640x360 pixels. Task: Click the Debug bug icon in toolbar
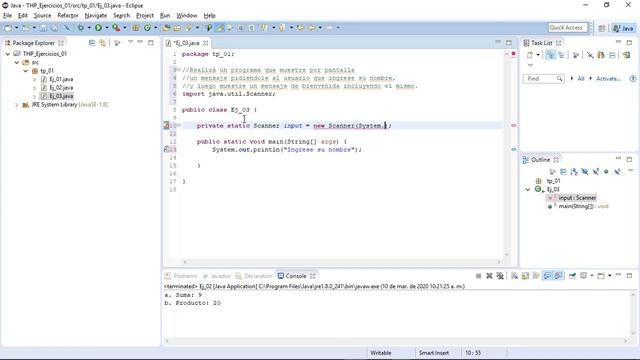81,28
